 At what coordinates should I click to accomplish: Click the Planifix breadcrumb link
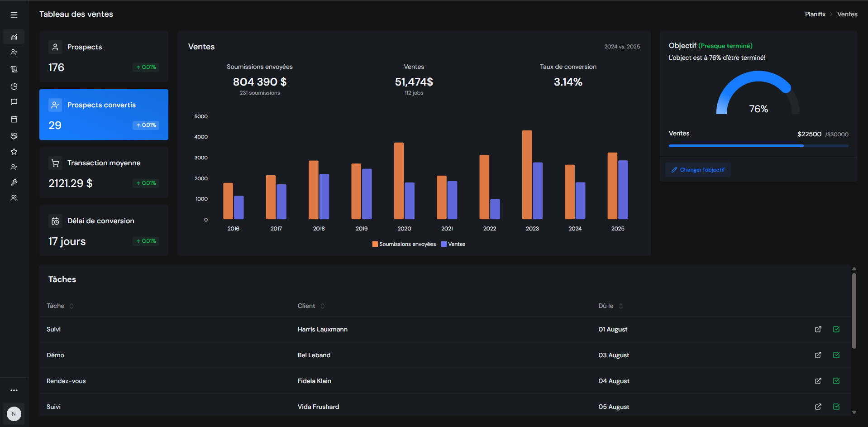tap(815, 14)
